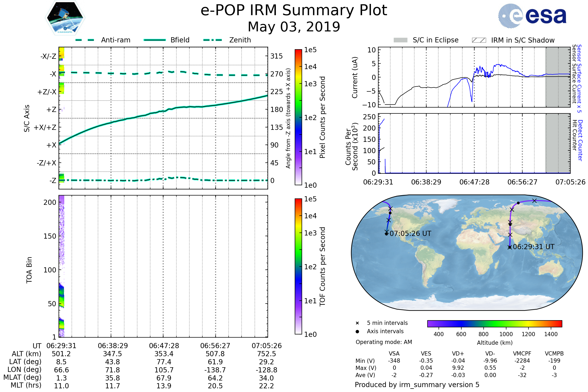Click the ESA logo
Screen dimensions: 588x392
532,16
